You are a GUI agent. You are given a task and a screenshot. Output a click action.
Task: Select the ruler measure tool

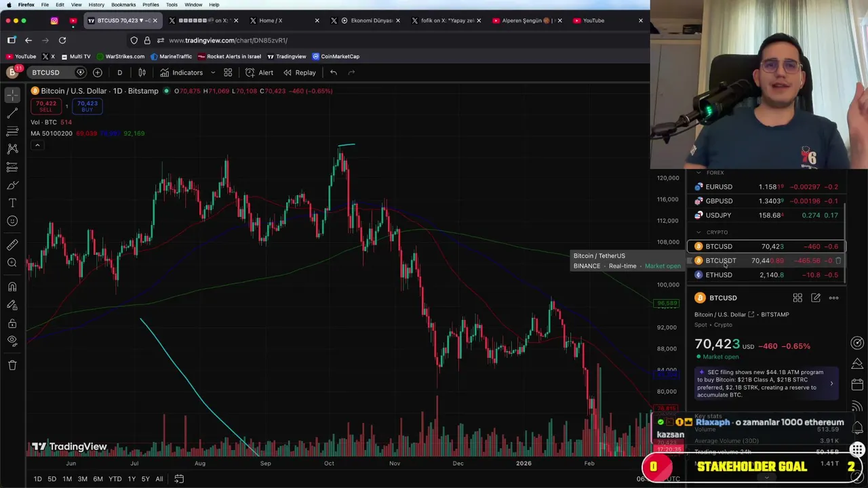(12, 245)
